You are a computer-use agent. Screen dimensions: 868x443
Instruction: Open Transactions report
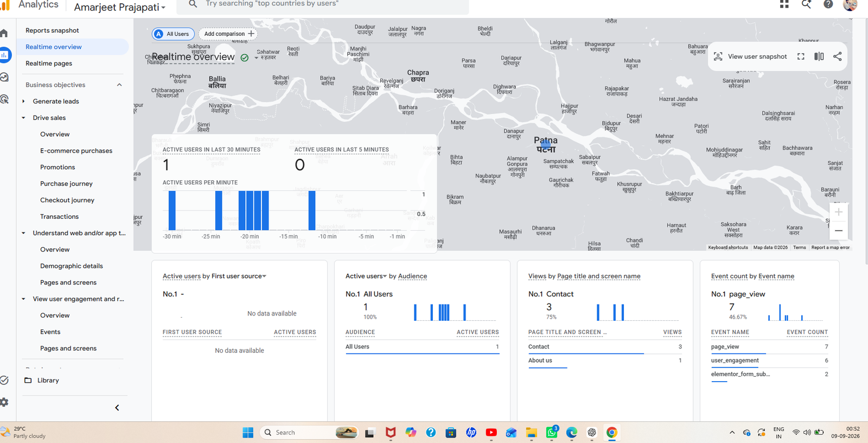pyautogui.click(x=59, y=217)
